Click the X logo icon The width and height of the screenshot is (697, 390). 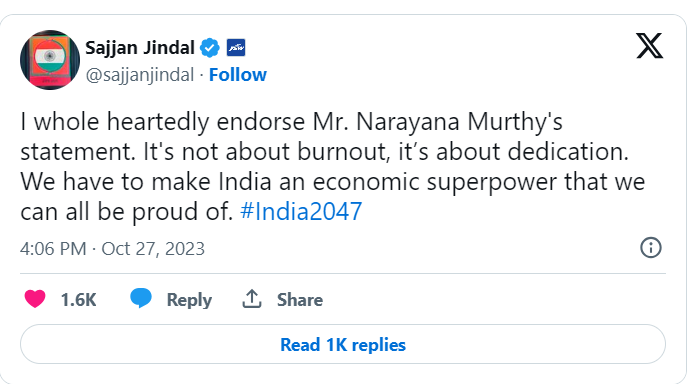(x=649, y=46)
